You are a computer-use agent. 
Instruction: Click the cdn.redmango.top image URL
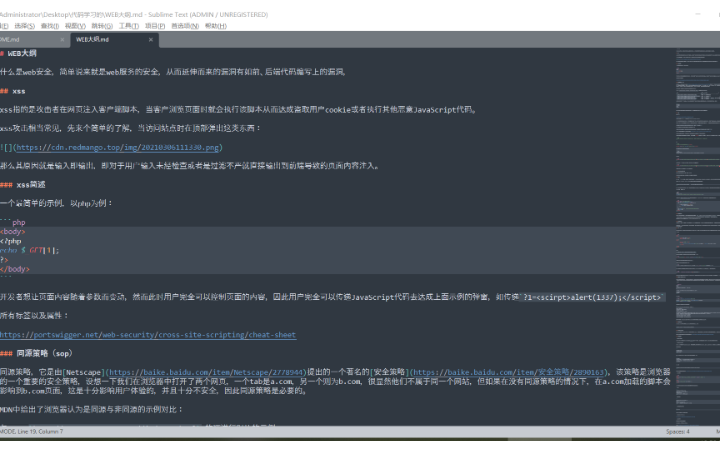pyautogui.click(x=118, y=147)
